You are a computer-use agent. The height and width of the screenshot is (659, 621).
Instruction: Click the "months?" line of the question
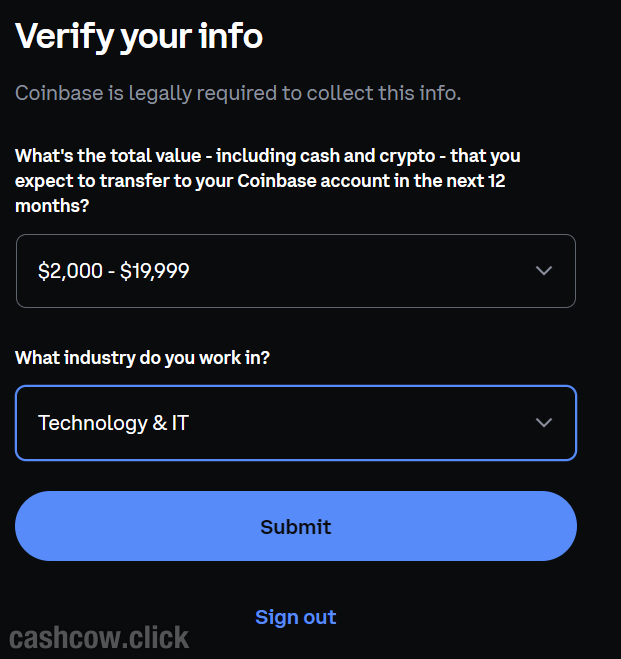[51, 206]
